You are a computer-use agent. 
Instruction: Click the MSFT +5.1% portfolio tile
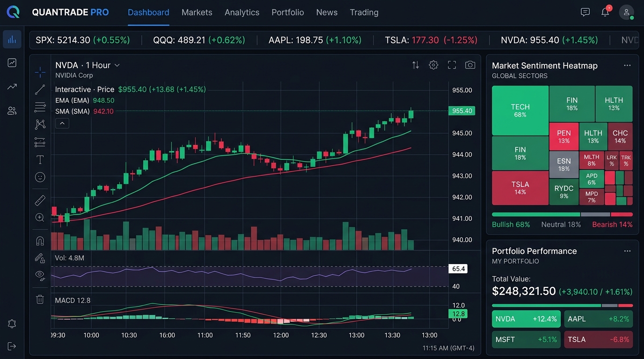526,339
